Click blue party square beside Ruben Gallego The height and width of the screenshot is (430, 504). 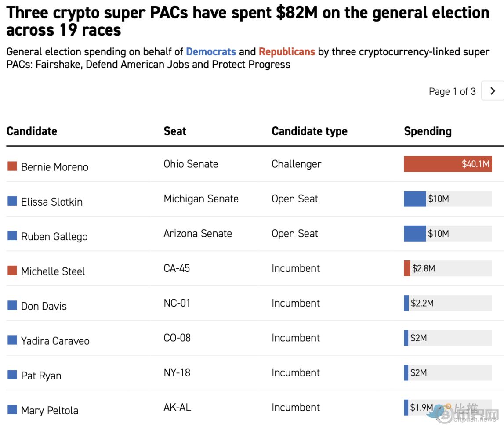[x=12, y=235]
